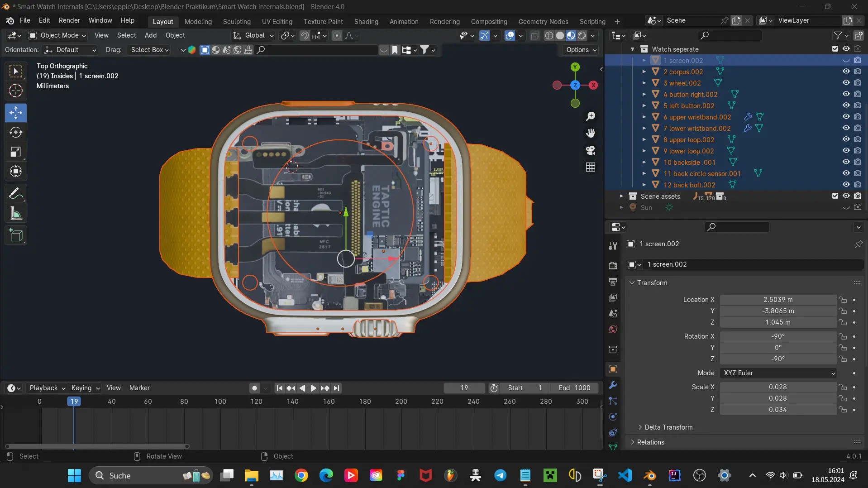868x488 pixels.
Task: Open the Render menu
Action: point(69,20)
